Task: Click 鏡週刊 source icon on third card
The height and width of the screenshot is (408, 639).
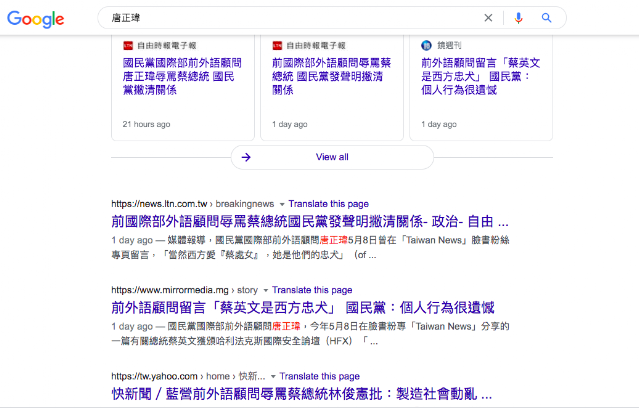Action: coord(426,45)
